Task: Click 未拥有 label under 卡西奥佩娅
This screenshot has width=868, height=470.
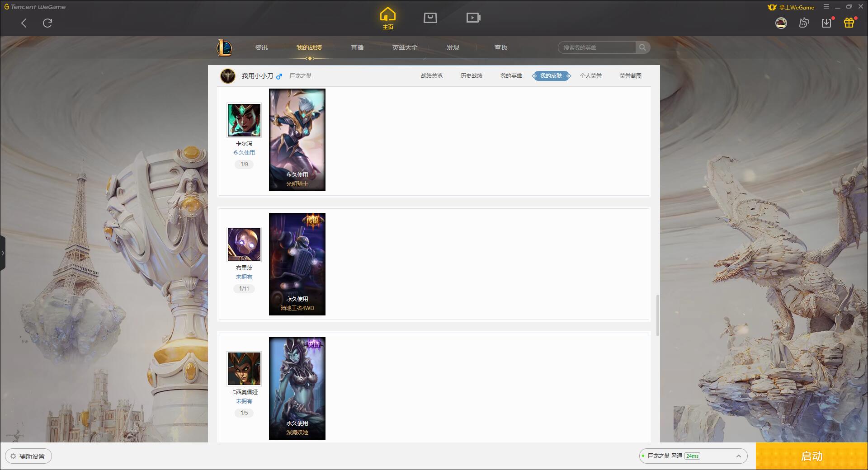Action: coord(244,401)
